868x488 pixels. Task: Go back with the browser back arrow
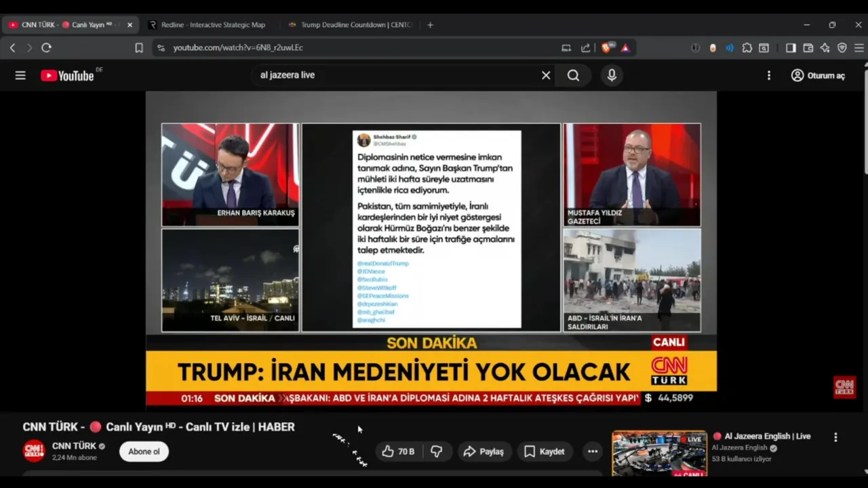click(12, 47)
